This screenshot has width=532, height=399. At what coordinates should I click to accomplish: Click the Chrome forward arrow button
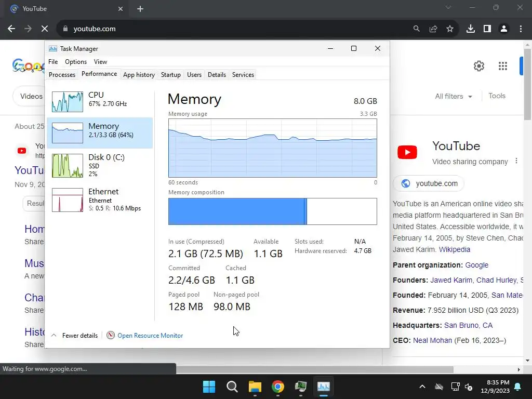pyautogui.click(x=28, y=29)
